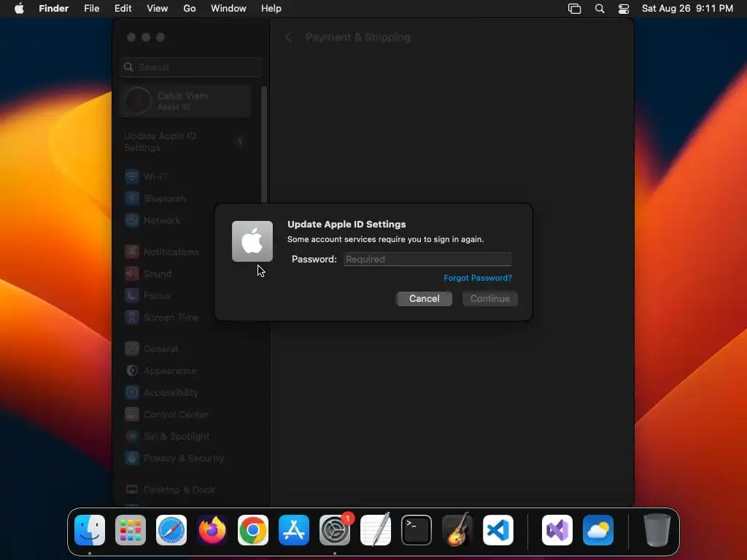Open Visual Studio Code from Dock
The image size is (747, 560).
498,530
